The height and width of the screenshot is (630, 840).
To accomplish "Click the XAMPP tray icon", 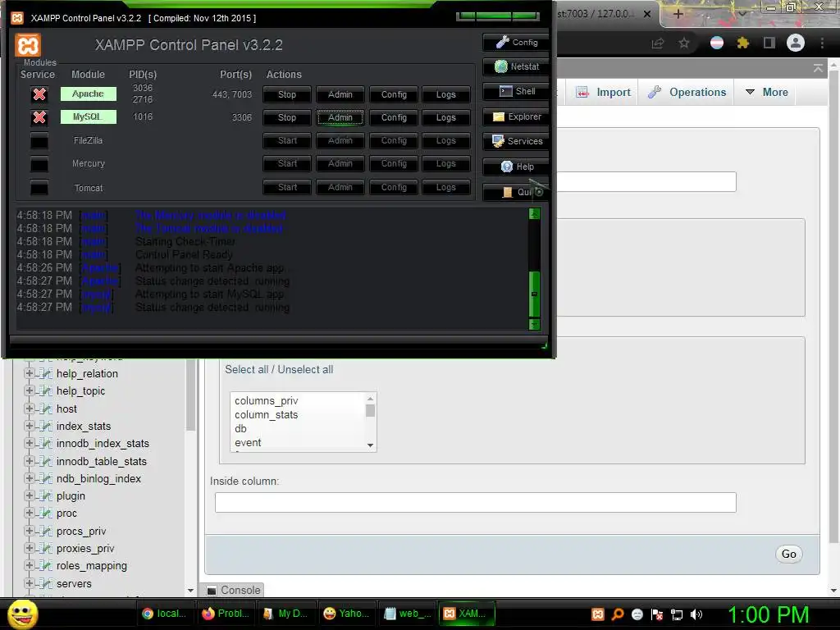I will coord(598,614).
